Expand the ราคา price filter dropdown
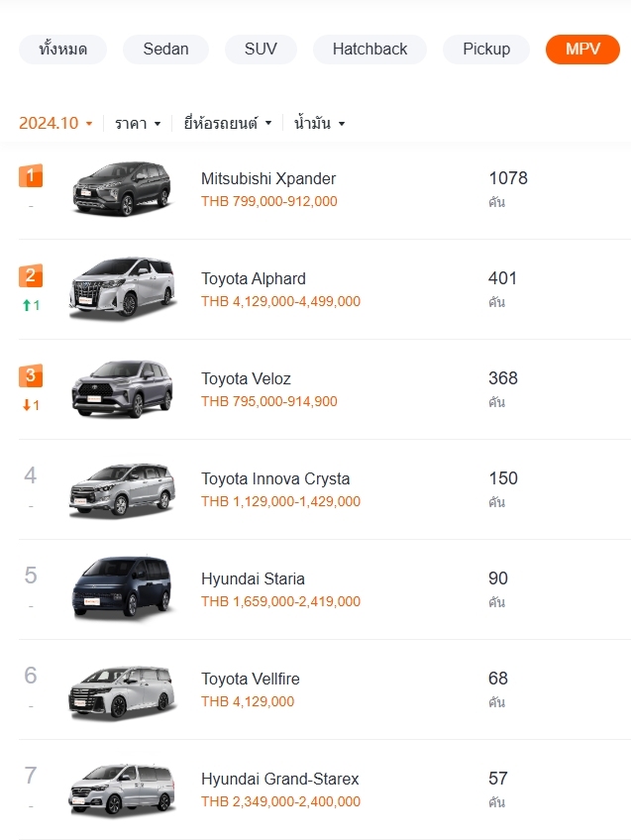 138,123
